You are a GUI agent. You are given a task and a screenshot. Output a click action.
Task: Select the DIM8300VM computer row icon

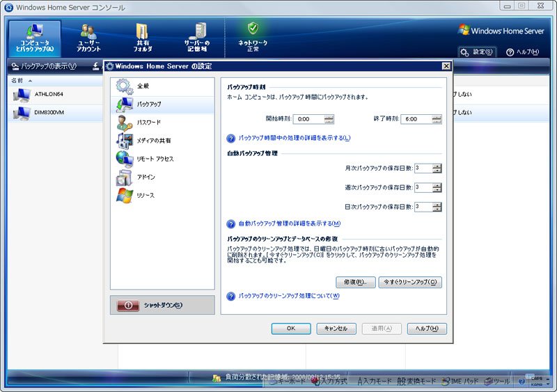click(x=22, y=113)
